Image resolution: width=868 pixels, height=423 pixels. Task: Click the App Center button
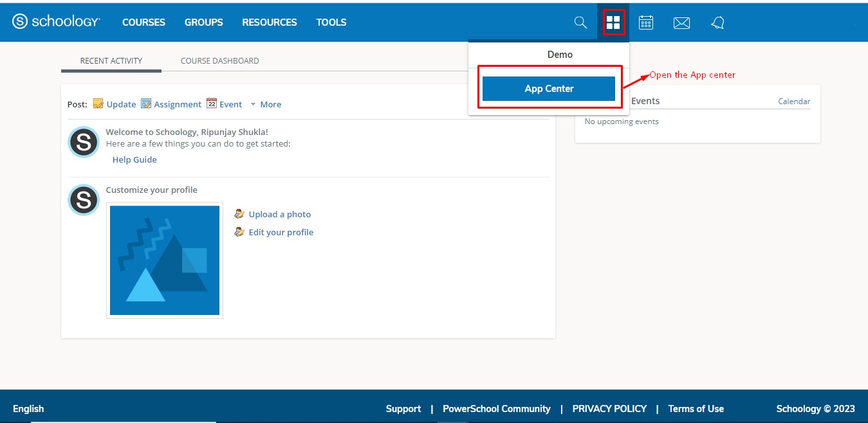(x=549, y=89)
